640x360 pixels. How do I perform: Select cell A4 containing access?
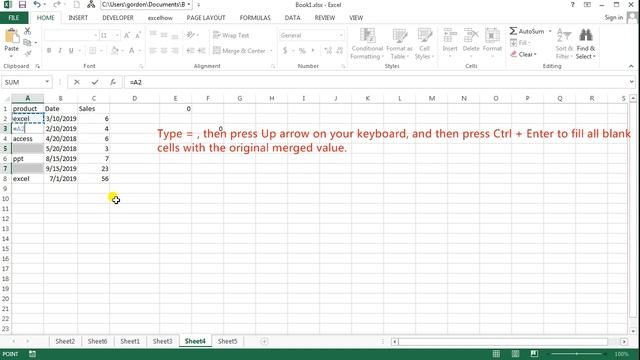pos(28,139)
